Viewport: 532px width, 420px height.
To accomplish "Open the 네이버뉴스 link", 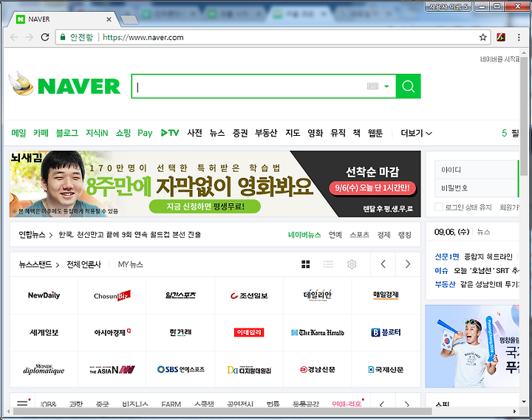I will tap(304, 235).
